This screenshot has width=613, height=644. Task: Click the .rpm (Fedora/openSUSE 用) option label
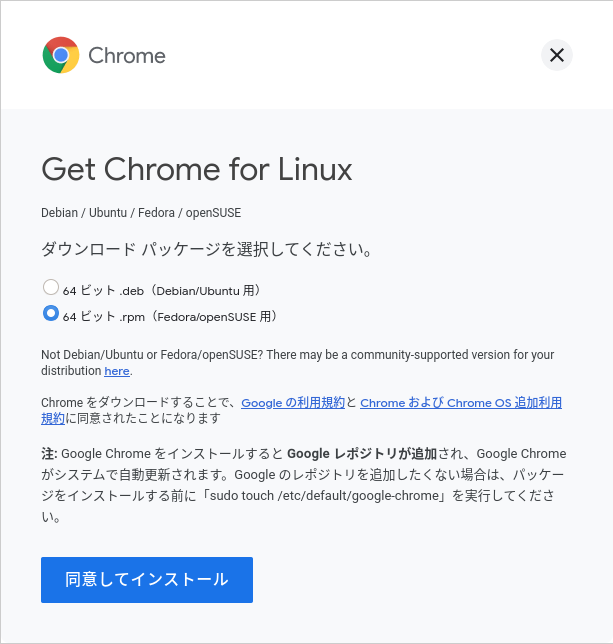point(170,317)
